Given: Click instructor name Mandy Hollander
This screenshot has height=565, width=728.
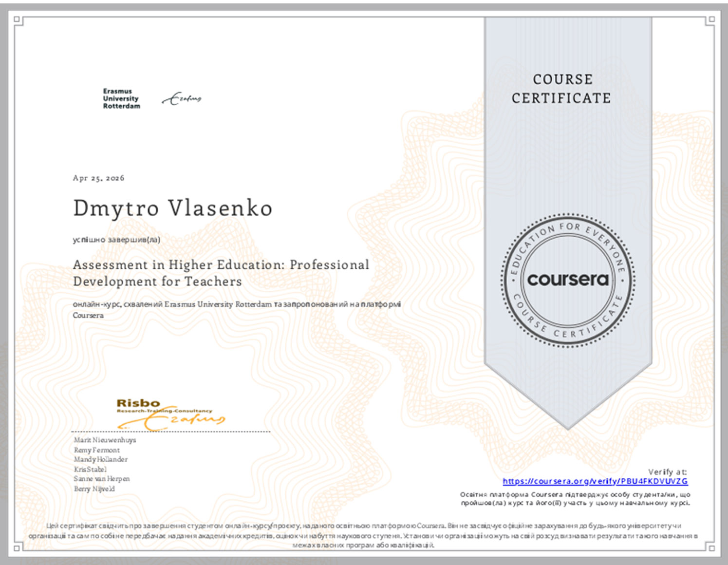Looking at the screenshot, I should click(100, 459).
